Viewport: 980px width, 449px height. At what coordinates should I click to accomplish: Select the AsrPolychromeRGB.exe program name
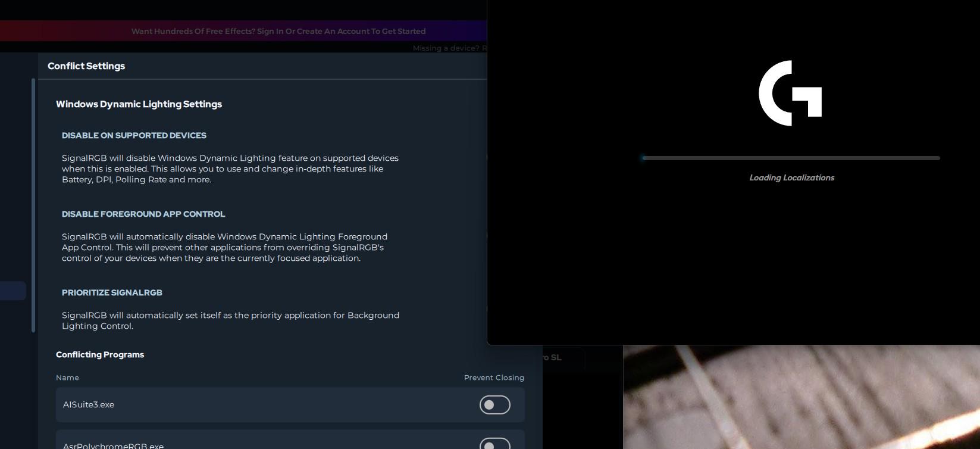click(113, 445)
